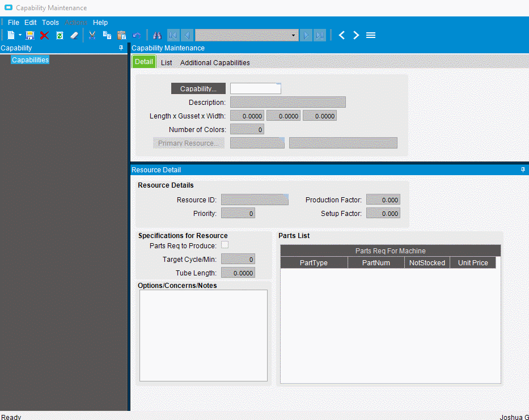The image size is (529, 420).
Task: Click the Options/Concerns/Notes text area
Action: (x=204, y=336)
